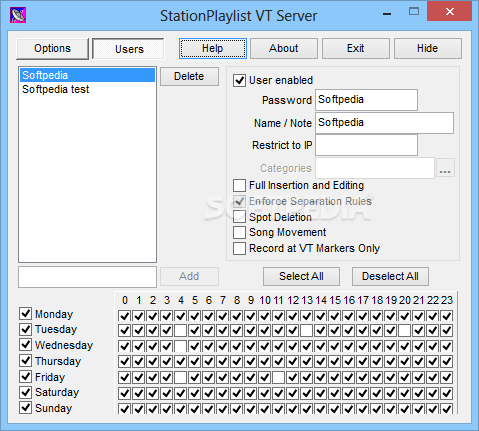Click the Exit button
The width and height of the screenshot is (479, 431).
356,49
